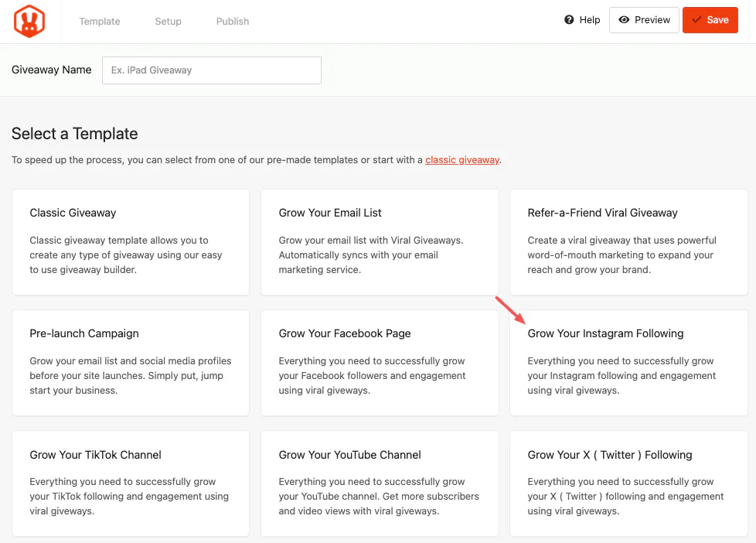Viewport: 756px width, 543px height.
Task: Select the Classic Giveaway template card
Action: tap(131, 242)
